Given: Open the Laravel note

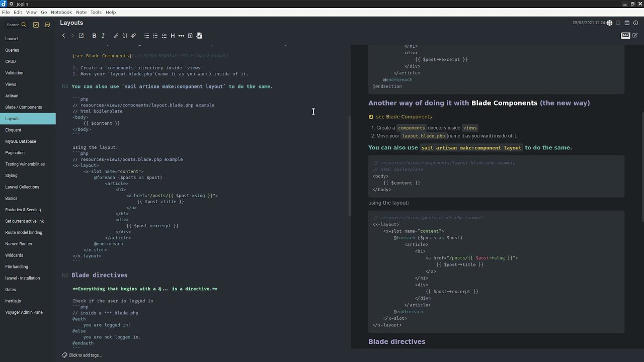Looking at the screenshot, I should 28,39.
